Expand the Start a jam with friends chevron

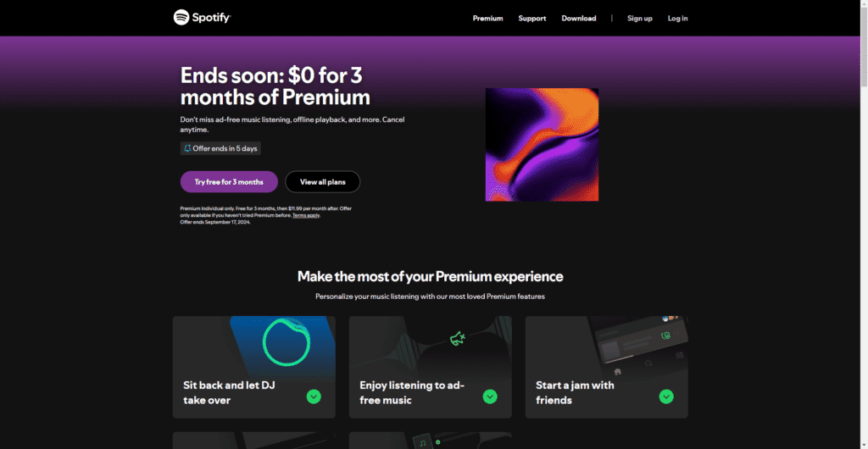point(666,396)
